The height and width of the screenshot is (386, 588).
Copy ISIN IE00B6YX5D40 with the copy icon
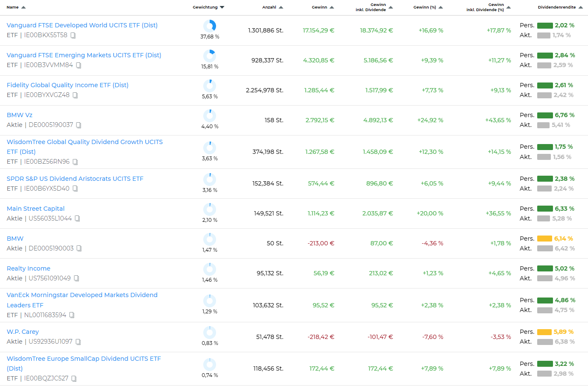tap(75, 189)
